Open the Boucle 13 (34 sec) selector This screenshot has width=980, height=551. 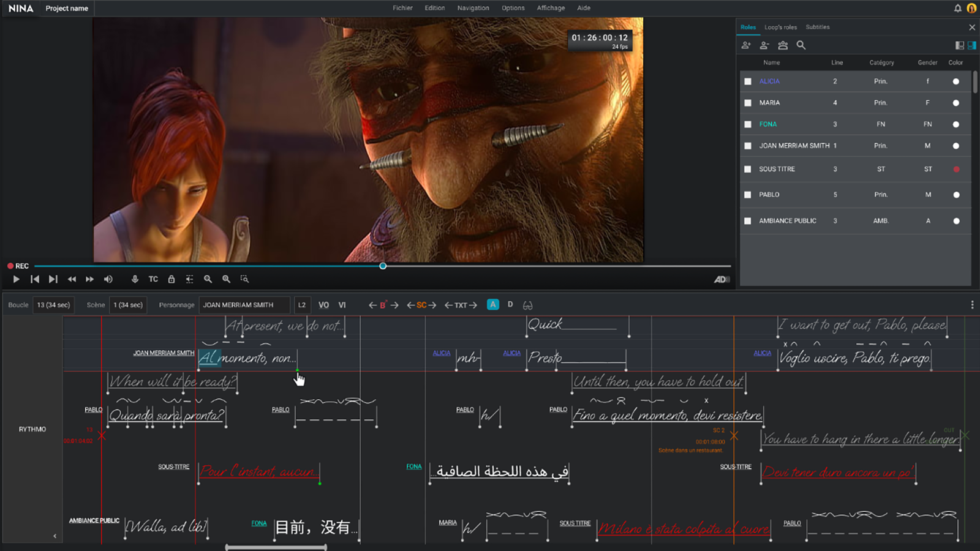[53, 305]
